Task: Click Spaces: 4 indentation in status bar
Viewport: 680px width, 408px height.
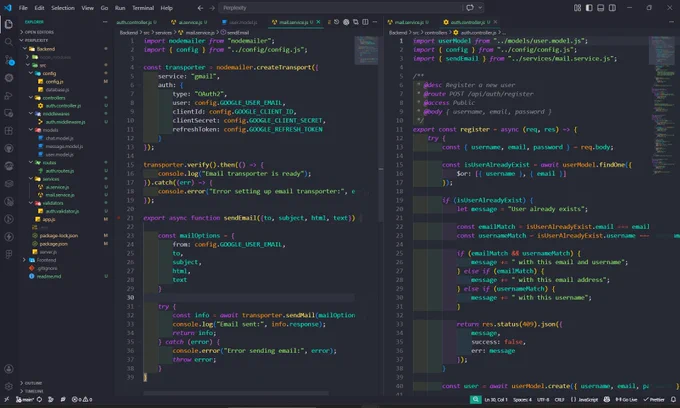Action: click(522, 399)
